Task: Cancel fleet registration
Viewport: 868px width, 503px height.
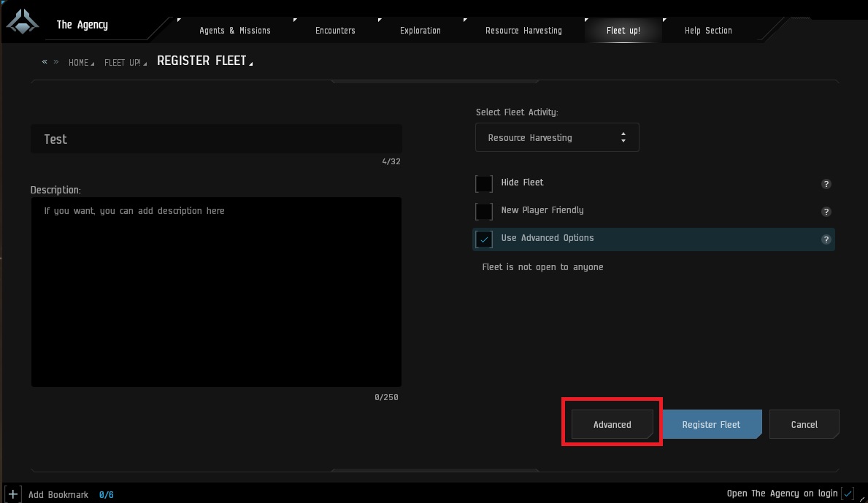Action: point(804,424)
